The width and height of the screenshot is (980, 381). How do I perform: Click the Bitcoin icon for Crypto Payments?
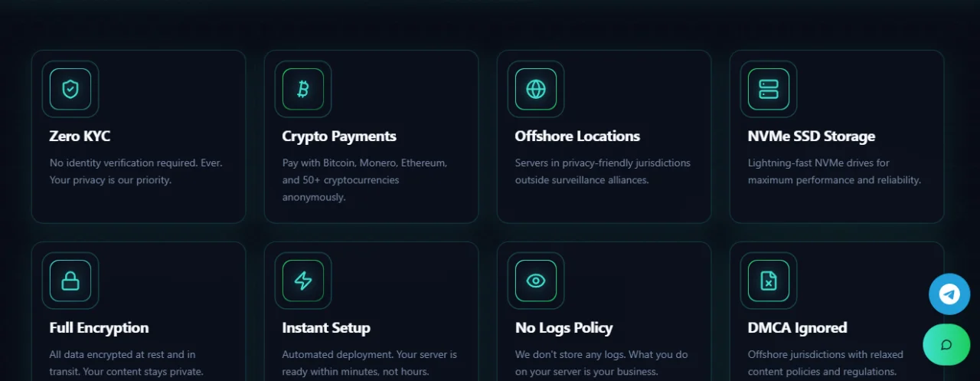pos(303,89)
